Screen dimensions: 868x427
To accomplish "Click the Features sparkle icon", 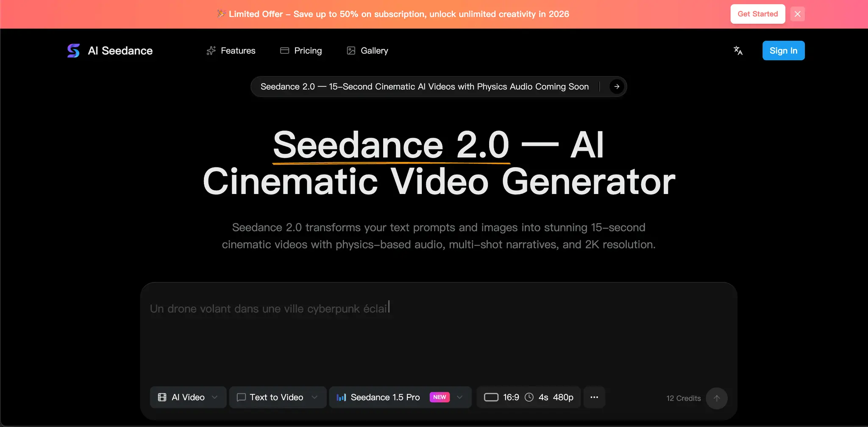I will pos(211,51).
